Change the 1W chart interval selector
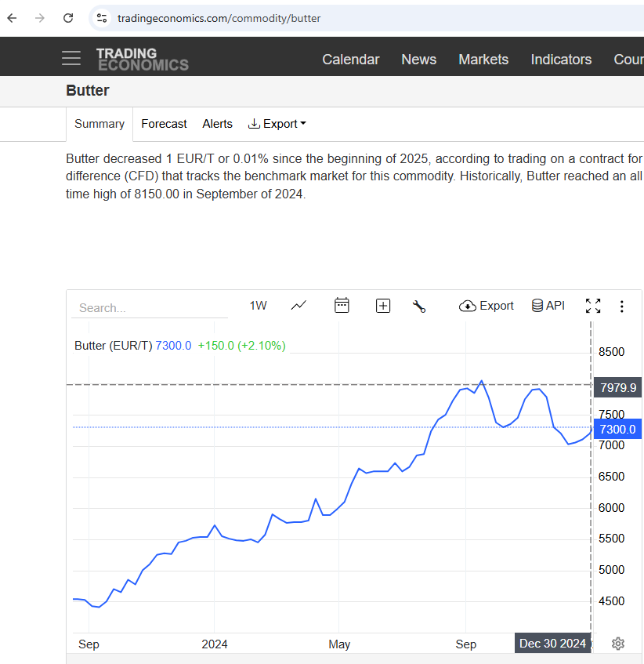Image resolution: width=644 pixels, height=664 pixels. tap(258, 305)
